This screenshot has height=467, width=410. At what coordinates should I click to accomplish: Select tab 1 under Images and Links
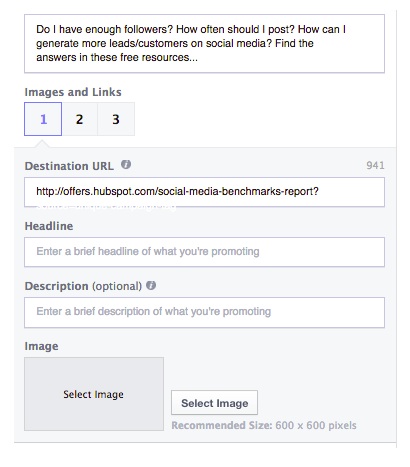point(43,119)
